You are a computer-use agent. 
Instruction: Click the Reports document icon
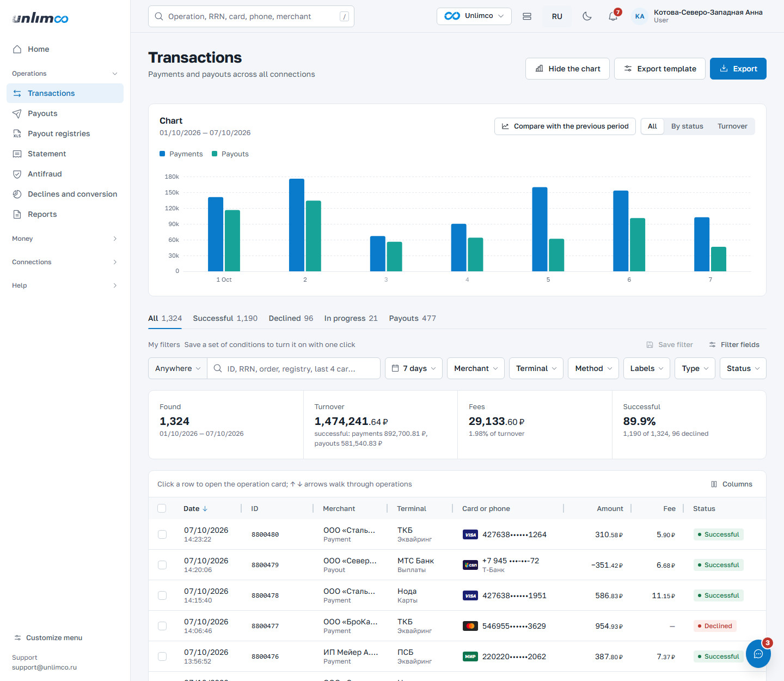point(17,214)
